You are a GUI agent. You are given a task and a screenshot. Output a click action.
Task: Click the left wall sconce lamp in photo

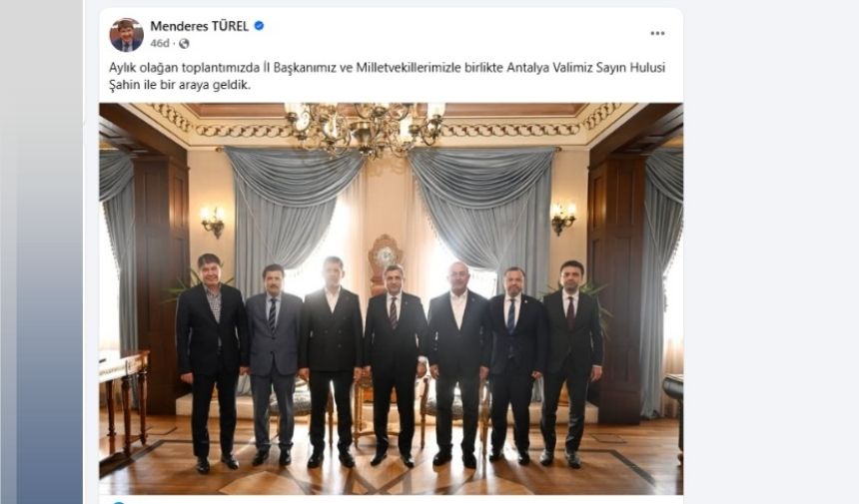point(213,221)
